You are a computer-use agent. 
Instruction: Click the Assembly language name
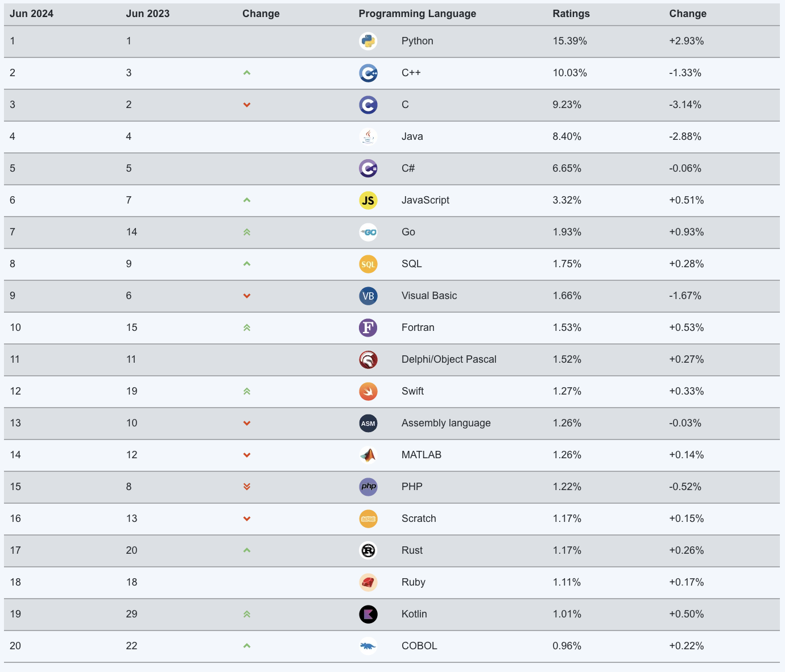(446, 423)
